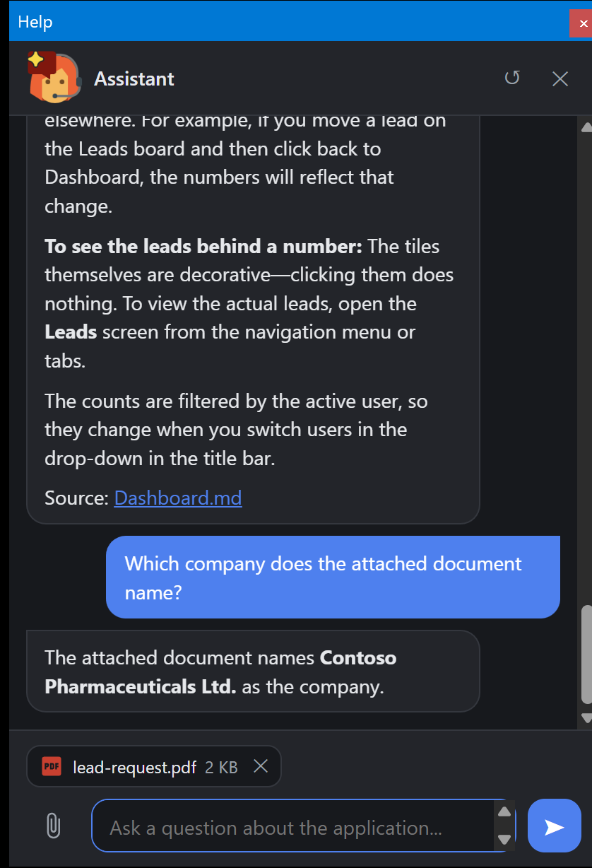This screenshot has height=868, width=592.
Task: Click the lead-request.pdf file name
Action: pyautogui.click(x=134, y=767)
